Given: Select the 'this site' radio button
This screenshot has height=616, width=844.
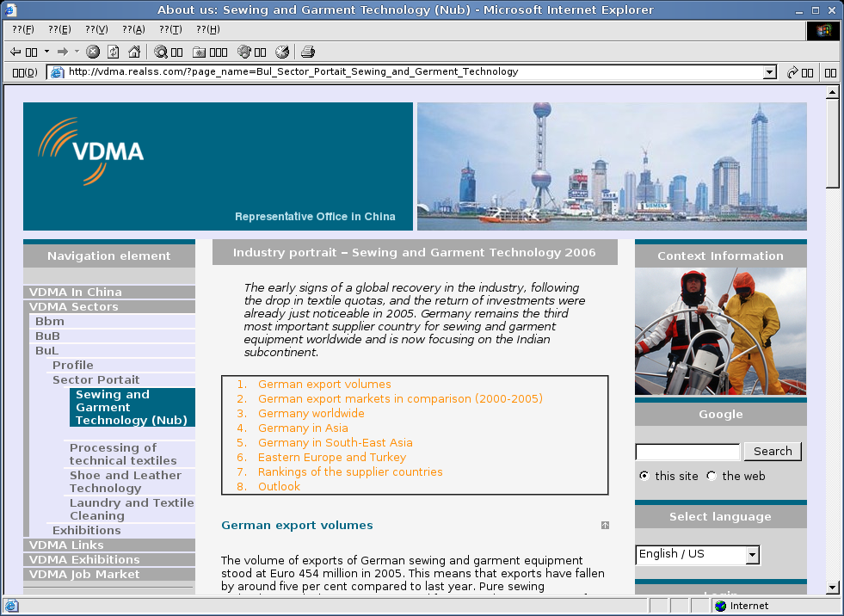Looking at the screenshot, I should (644, 476).
